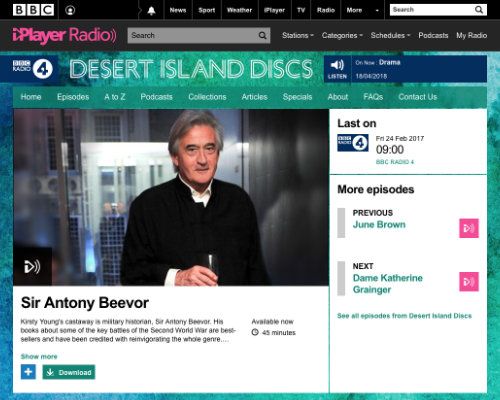Click the top BBC search magnifier icon

479,10
